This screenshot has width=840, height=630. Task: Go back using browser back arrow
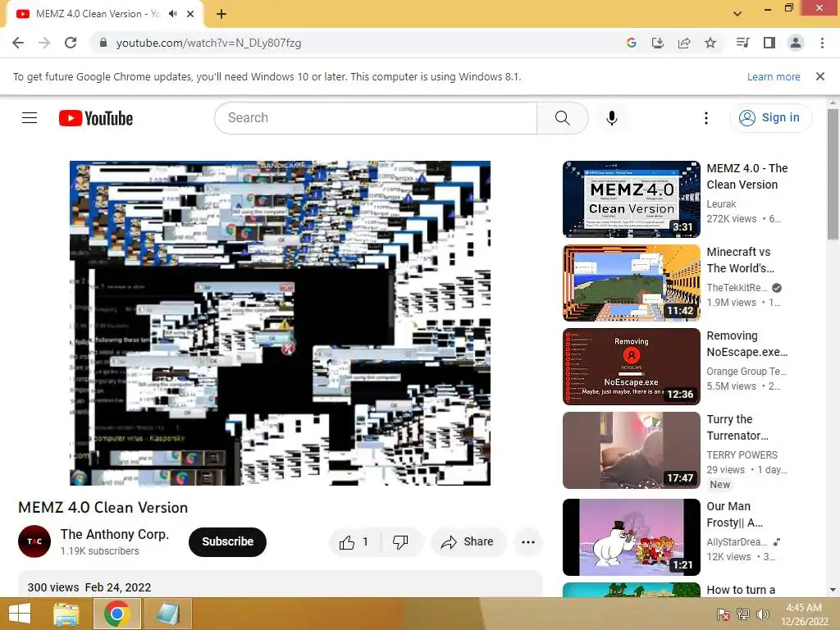tap(18, 43)
